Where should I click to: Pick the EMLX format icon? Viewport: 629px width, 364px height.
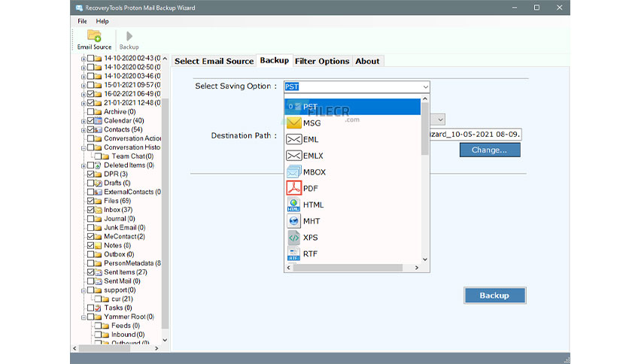(293, 156)
